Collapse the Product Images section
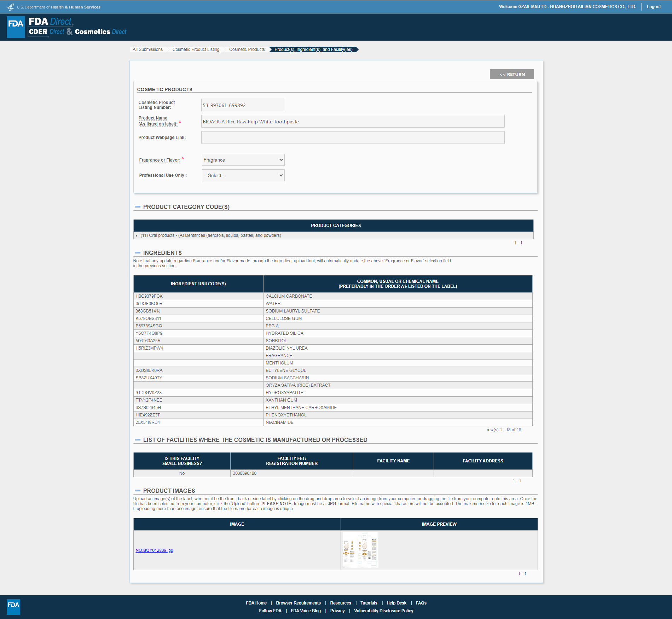This screenshot has height=619, width=672. pyautogui.click(x=138, y=491)
